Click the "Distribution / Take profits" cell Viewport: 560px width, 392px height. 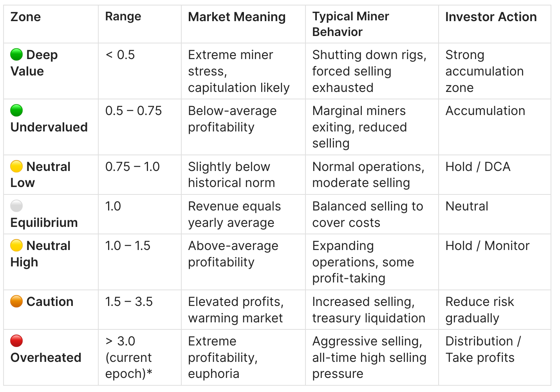[x=483, y=349]
